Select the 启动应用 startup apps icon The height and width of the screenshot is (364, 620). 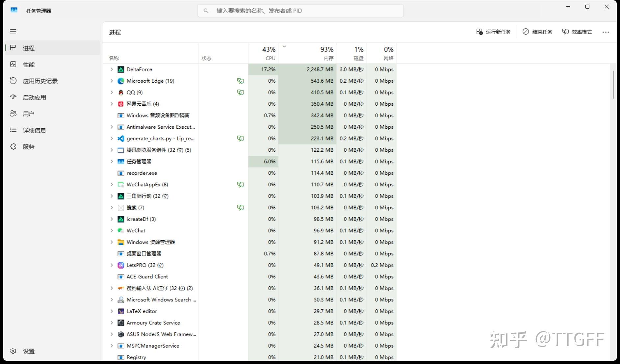tap(13, 97)
